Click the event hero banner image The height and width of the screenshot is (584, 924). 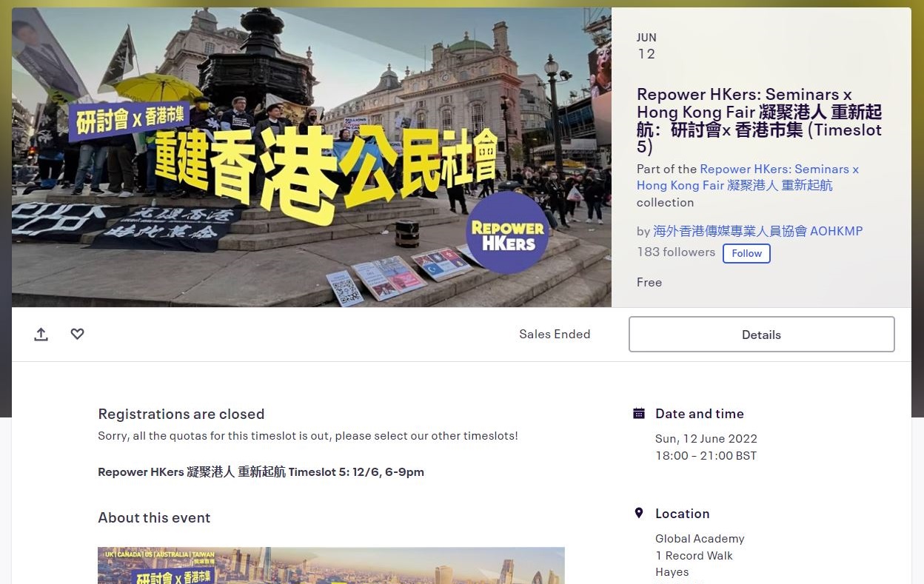pyautogui.click(x=311, y=157)
